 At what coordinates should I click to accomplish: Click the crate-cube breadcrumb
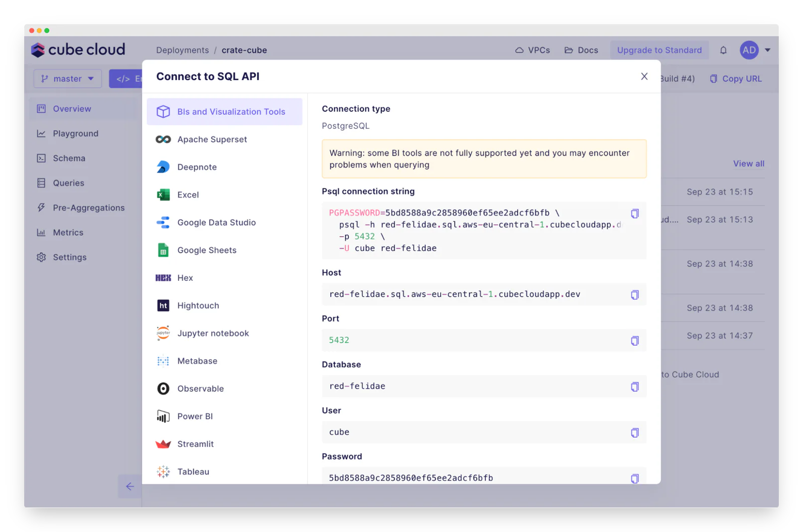coord(244,50)
